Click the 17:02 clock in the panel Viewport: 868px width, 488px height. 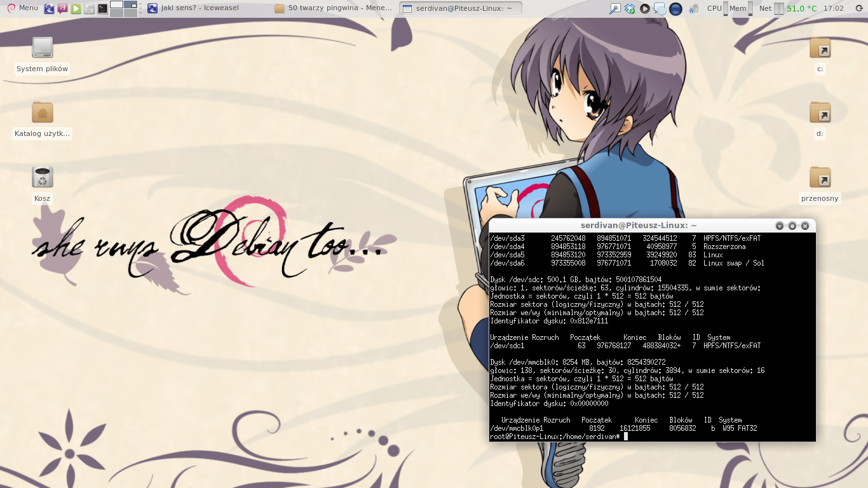(833, 8)
